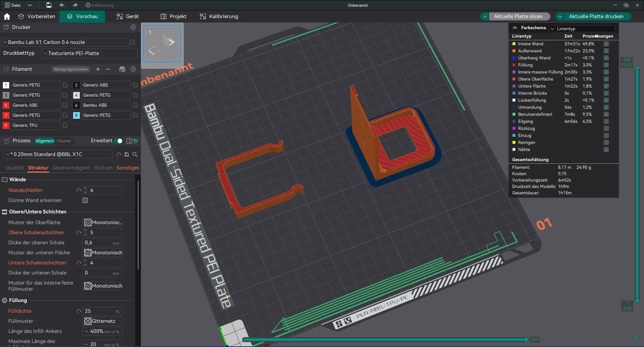Enable Dünne Wand erkennen checkbox
Screen dimensions: 644x347
pos(85,200)
